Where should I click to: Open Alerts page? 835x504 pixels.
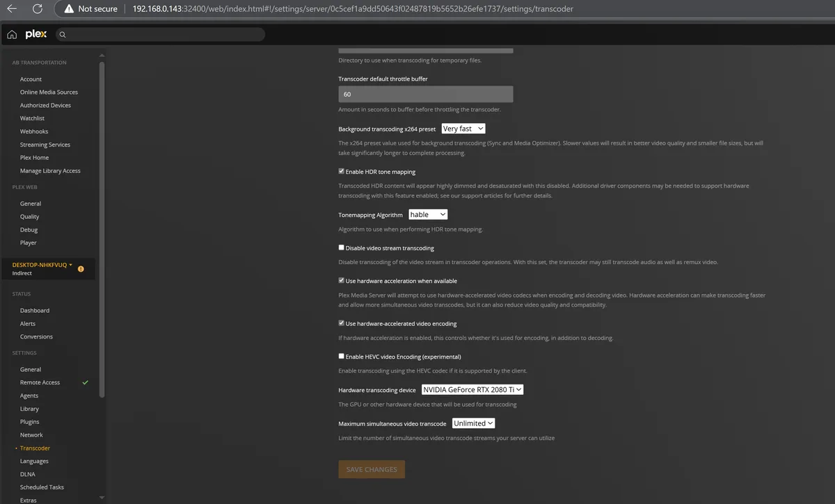(x=28, y=324)
